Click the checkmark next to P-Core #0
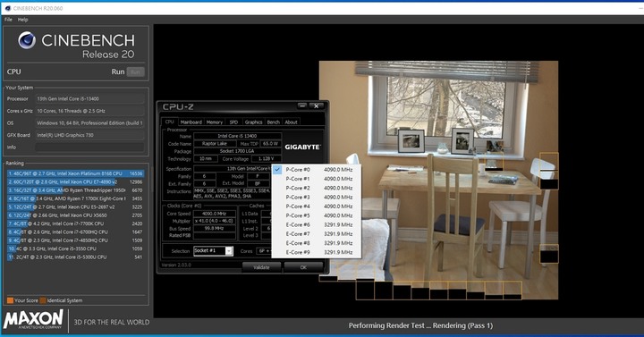This screenshot has width=644, height=337. (277, 170)
